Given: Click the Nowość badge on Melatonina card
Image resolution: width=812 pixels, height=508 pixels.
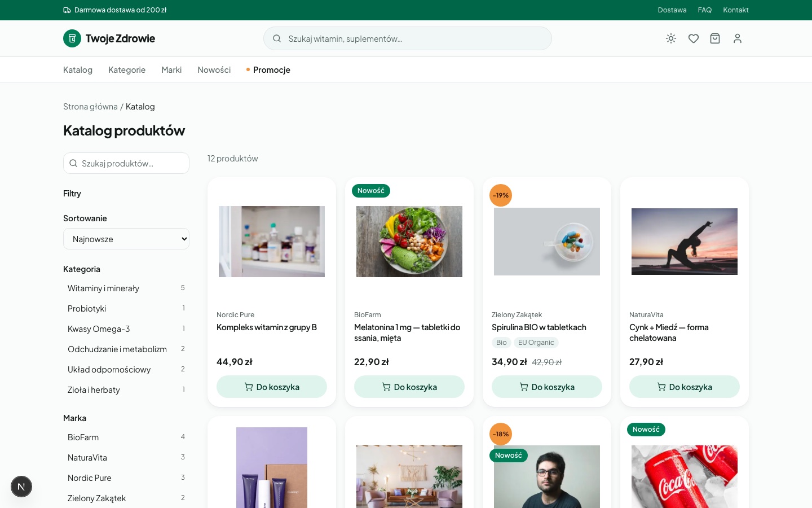Looking at the screenshot, I should click(371, 191).
